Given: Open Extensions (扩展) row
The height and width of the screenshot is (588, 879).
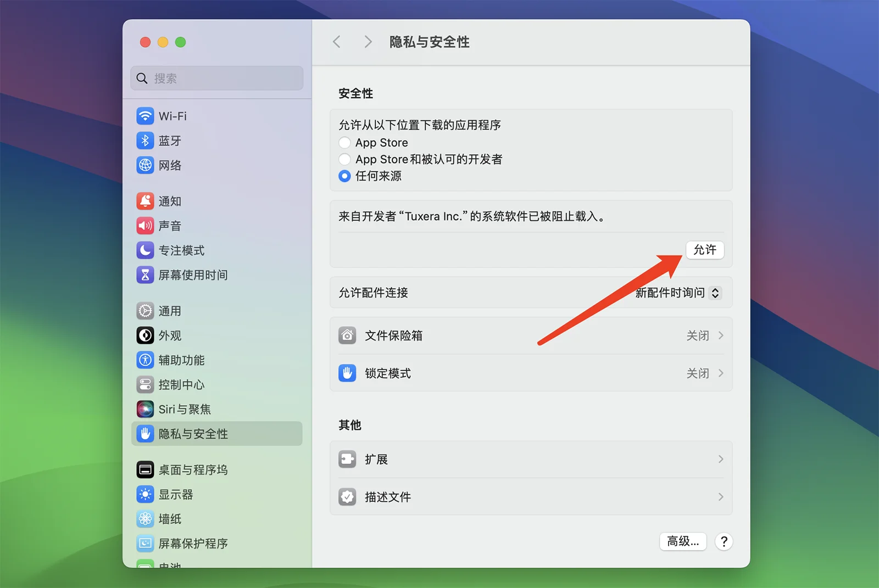Looking at the screenshot, I should pos(531,459).
